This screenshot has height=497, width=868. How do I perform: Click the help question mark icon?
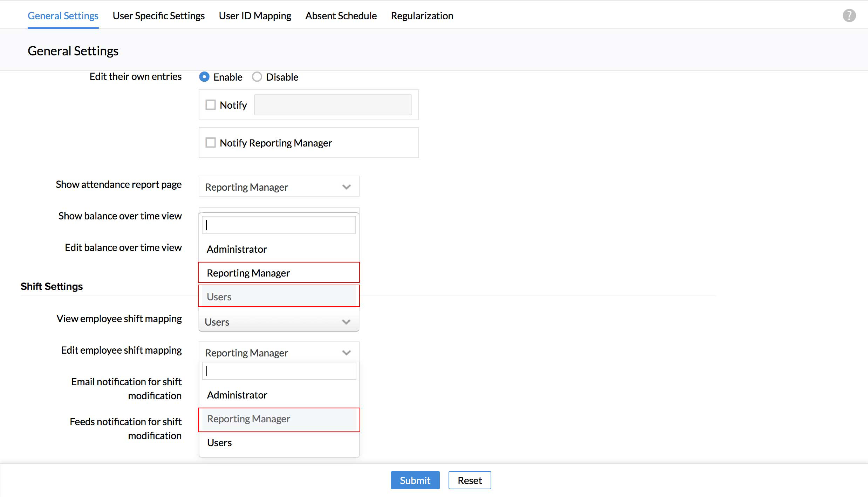click(x=849, y=16)
